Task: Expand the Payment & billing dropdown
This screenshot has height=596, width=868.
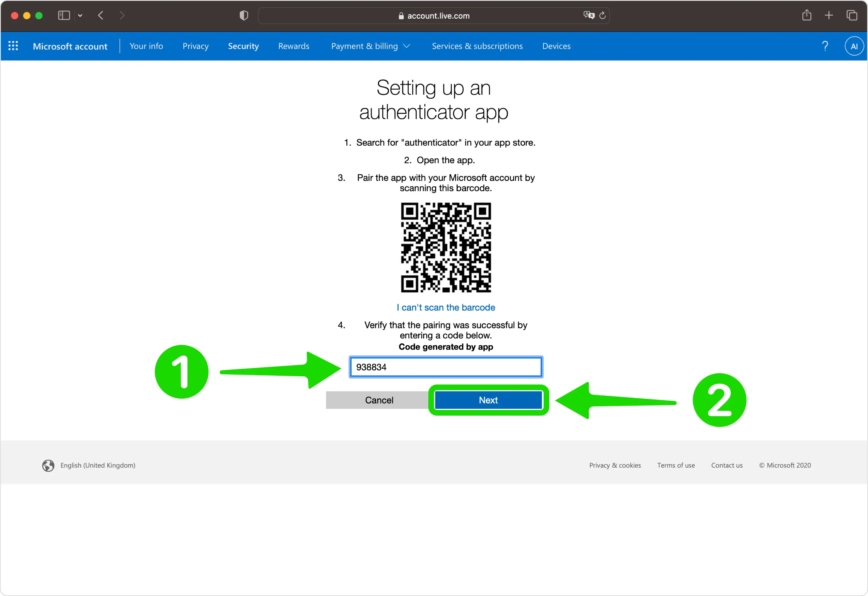Action: (x=370, y=46)
